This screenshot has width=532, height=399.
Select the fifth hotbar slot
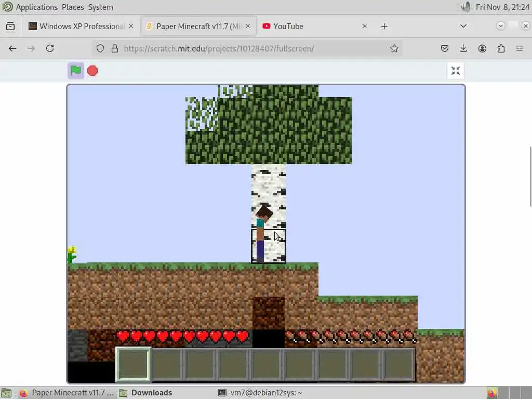tap(267, 365)
